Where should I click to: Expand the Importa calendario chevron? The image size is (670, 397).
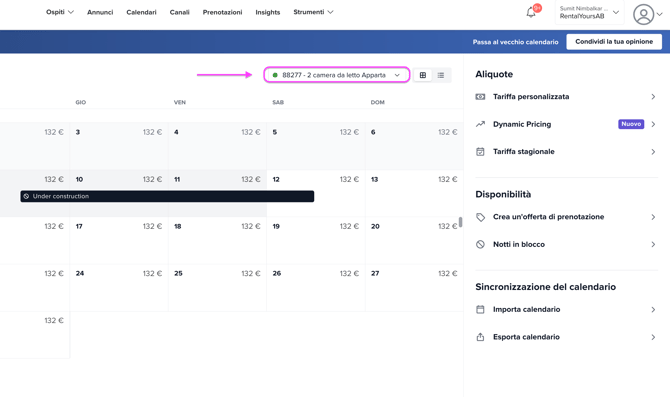(x=653, y=309)
